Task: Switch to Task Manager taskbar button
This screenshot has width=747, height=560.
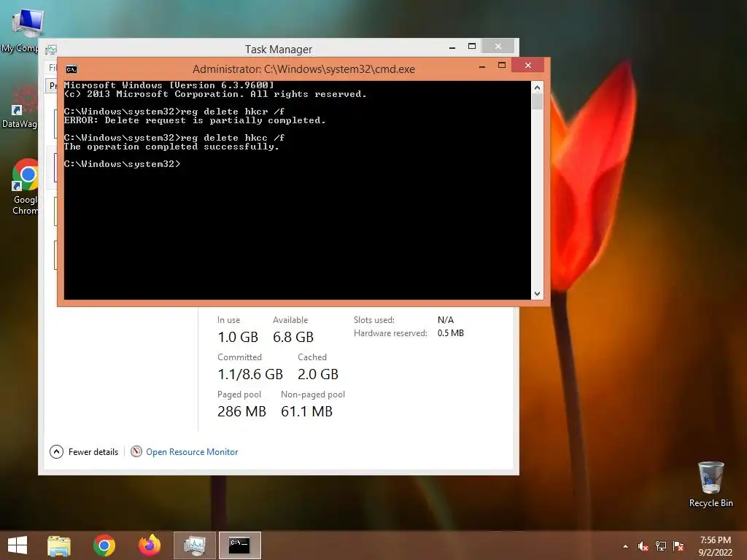Action: coord(195,545)
